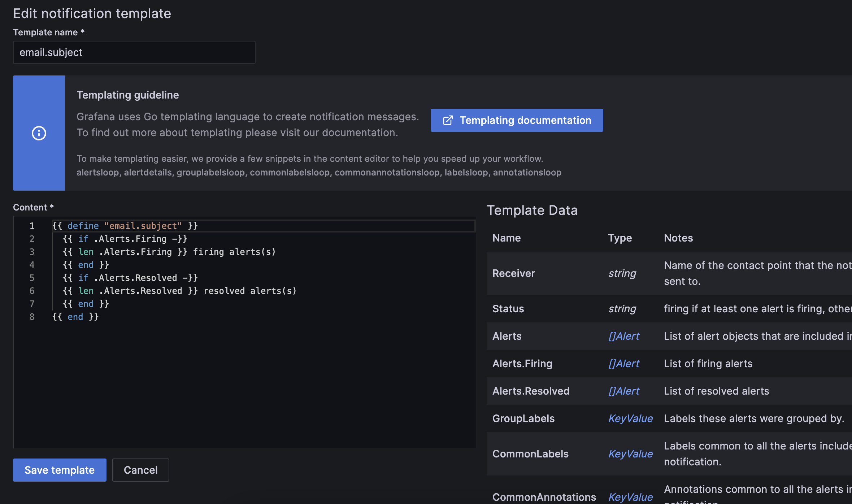Click []Alert type link in Alerts.Resolved row
852x504 pixels.
point(623,391)
